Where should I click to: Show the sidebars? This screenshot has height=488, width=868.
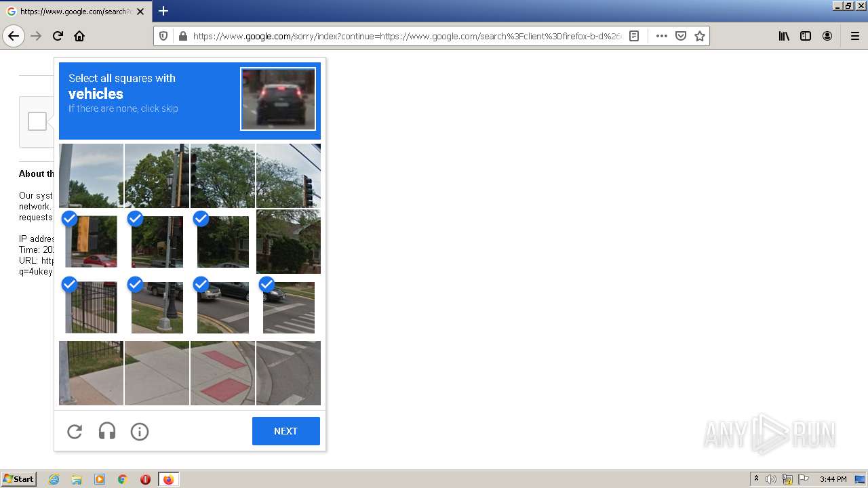coord(806,36)
